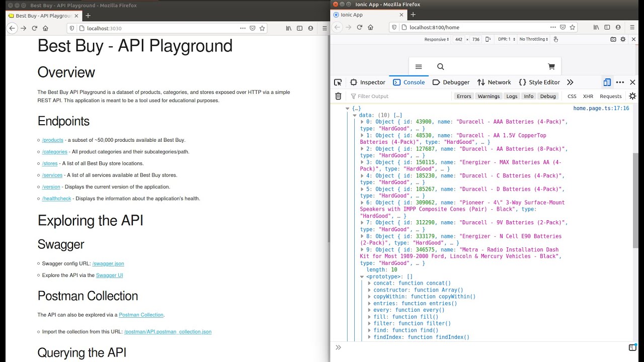
Task: Open the /categories endpoint link
Action: point(55,152)
